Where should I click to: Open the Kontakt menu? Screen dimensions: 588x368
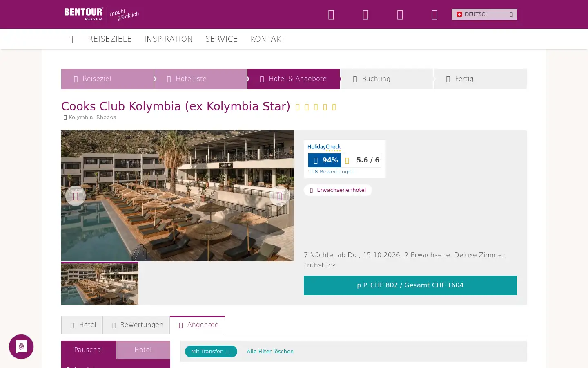point(268,39)
